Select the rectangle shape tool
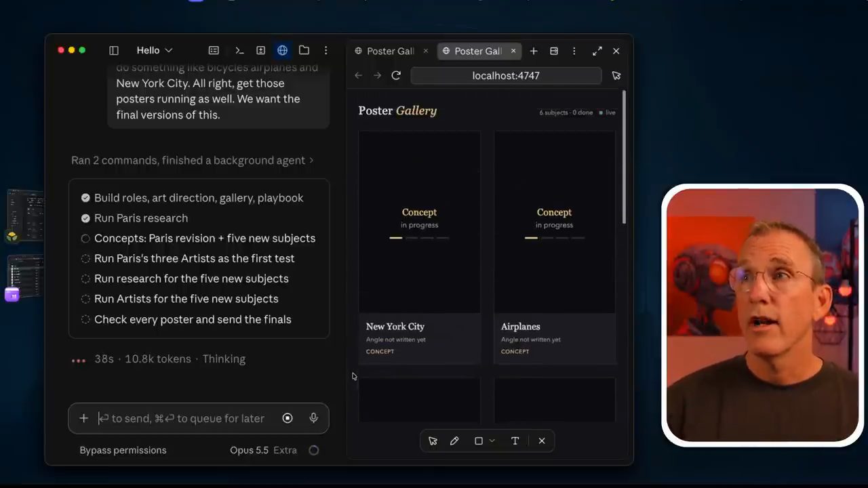Viewport: 868px width, 488px height. pyautogui.click(x=479, y=441)
